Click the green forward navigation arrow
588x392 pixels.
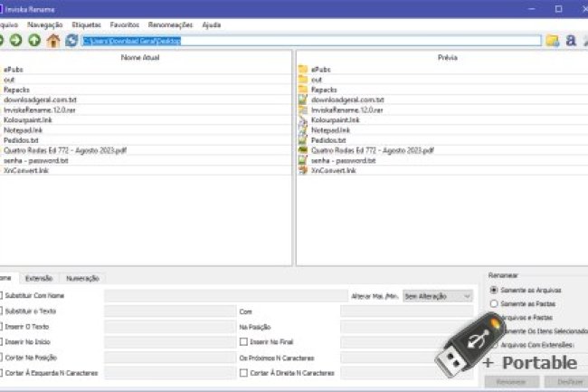15,40
